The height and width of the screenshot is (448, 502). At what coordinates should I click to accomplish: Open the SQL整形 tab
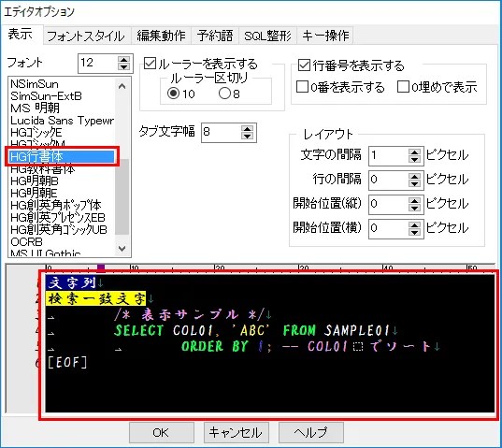coord(267,36)
